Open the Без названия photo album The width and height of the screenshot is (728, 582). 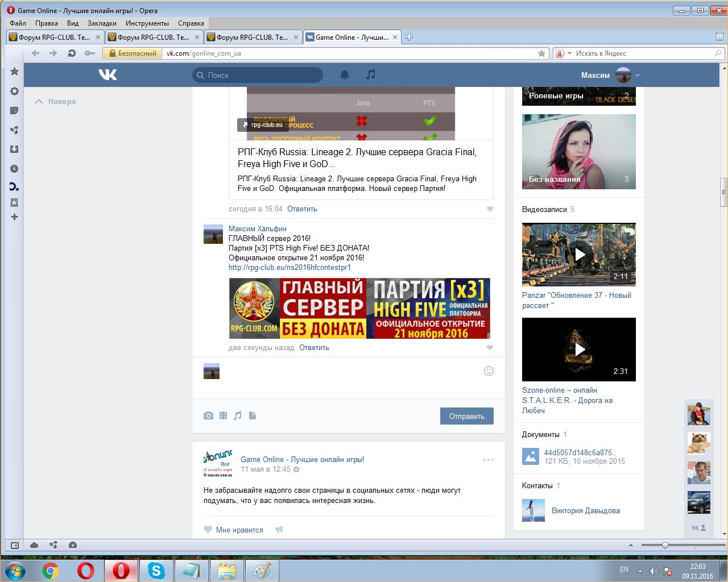(x=579, y=152)
